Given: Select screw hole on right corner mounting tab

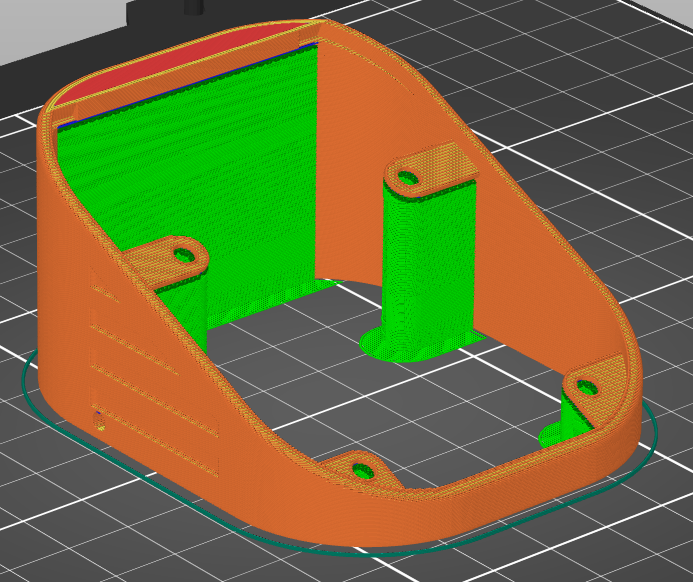Looking at the screenshot, I should [587, 388].
